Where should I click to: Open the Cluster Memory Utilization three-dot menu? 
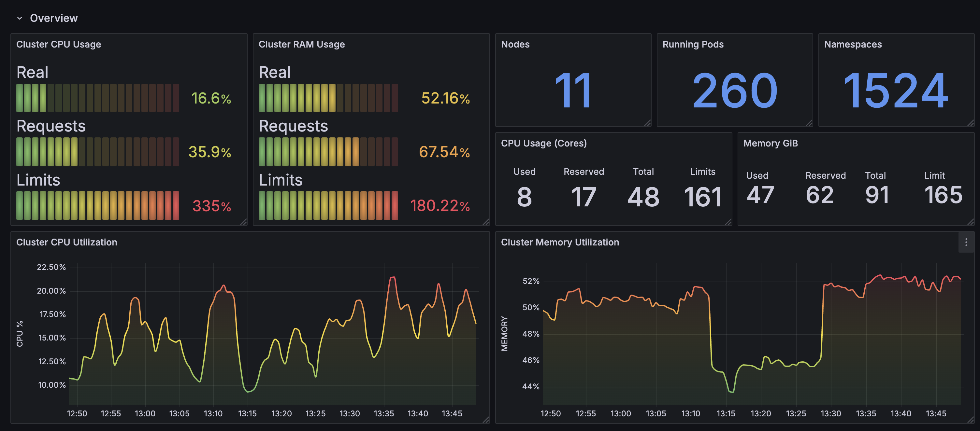click(966, 243)
